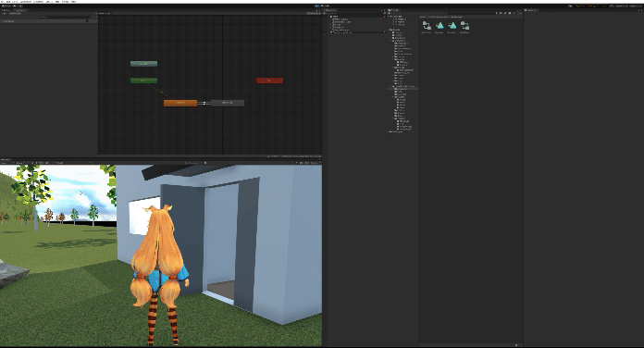Switch to the Game view tab

[x=6, y=159]
